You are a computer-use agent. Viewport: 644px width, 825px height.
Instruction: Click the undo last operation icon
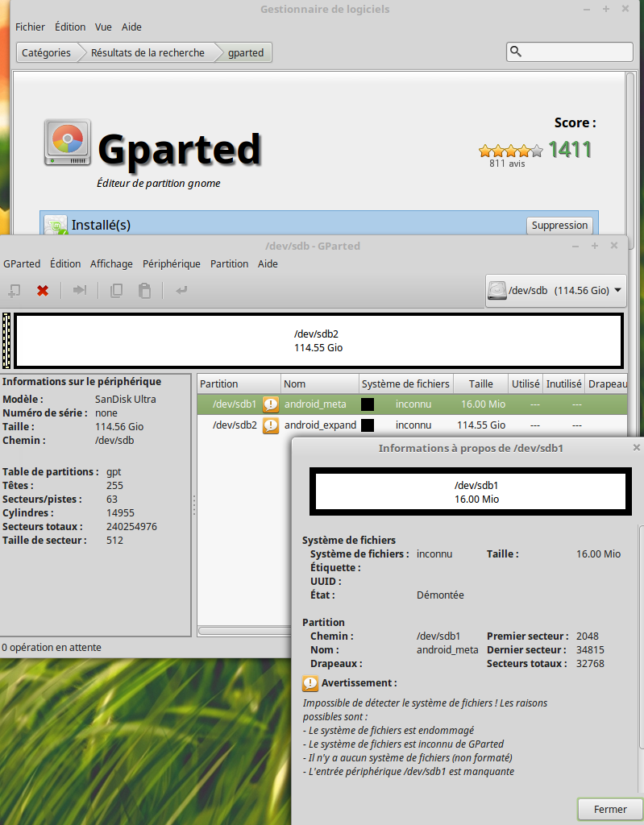pyautogui.click(x=181, y=290)
